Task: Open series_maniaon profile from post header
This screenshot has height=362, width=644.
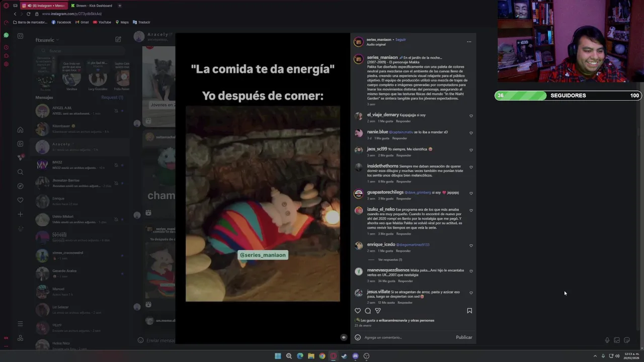Action: [379, 39]
